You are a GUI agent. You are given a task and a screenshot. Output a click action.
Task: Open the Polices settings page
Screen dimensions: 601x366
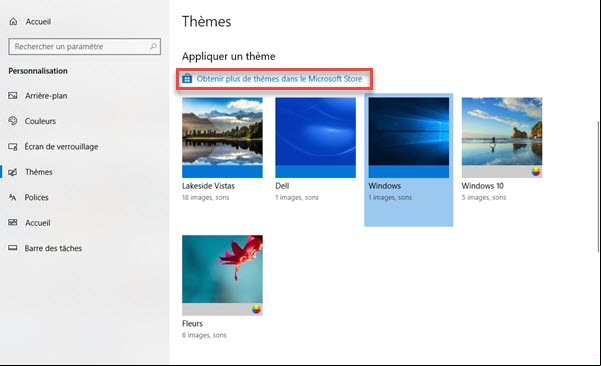36,197
